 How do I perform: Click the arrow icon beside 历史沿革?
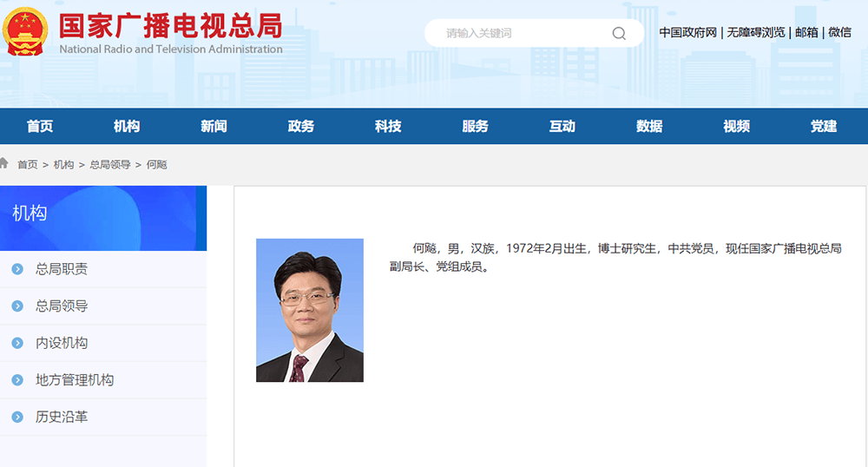[17, 418]
